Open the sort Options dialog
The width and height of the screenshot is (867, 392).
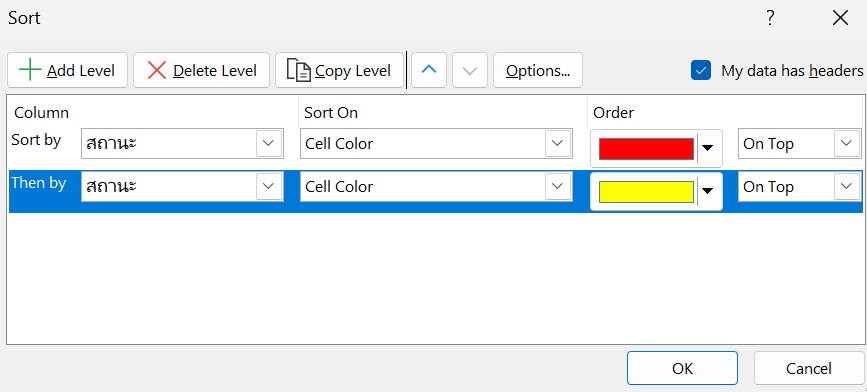538,70
